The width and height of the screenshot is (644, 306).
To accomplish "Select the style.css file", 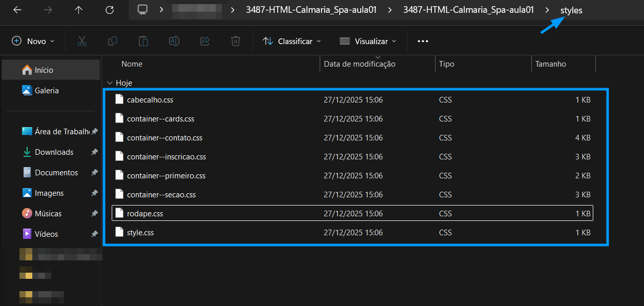I will pos(140,232).
